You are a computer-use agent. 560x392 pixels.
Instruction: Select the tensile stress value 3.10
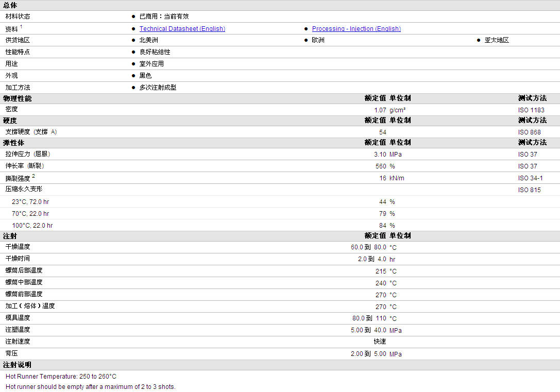coord(380,154)
